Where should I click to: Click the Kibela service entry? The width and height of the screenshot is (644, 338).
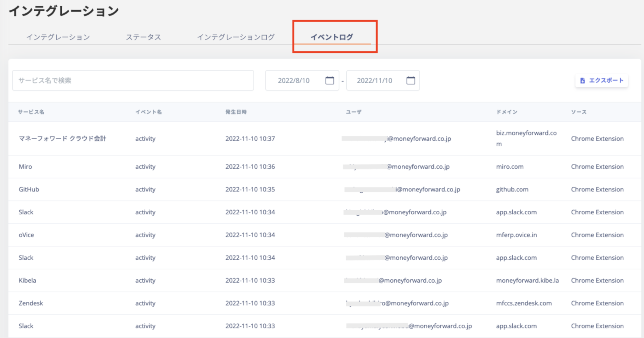[x=27, y=280]
